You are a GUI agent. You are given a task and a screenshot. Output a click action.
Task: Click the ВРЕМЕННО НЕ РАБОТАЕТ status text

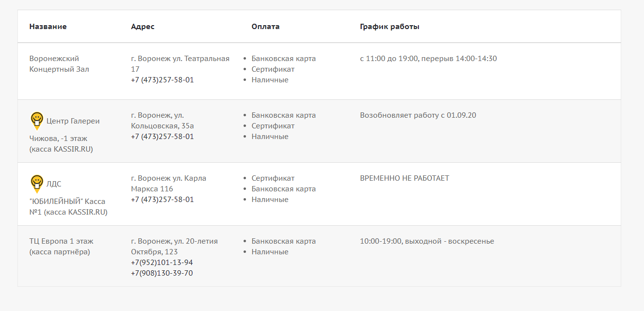coord(404,178)
